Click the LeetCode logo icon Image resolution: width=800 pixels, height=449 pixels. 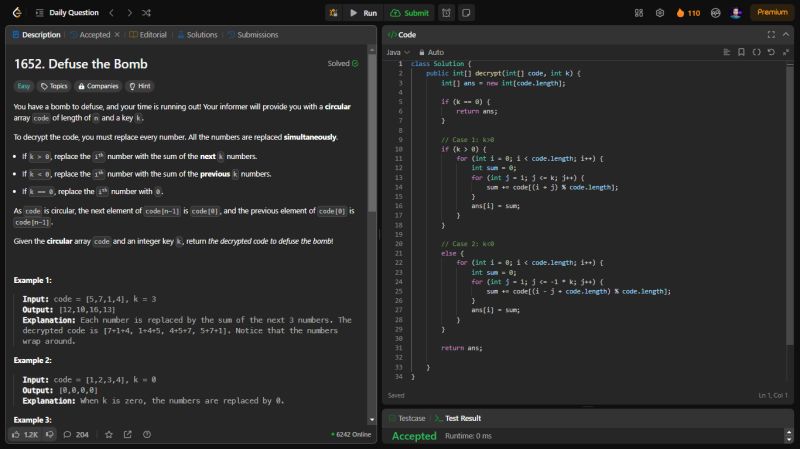(x=17, y=13)
